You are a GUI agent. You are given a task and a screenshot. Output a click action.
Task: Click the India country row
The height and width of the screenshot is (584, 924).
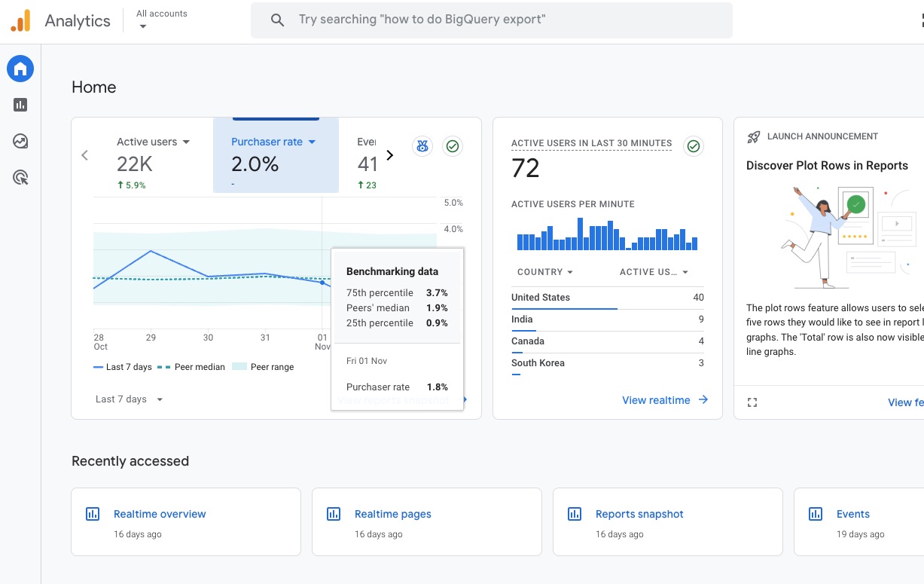coord(608,320)
